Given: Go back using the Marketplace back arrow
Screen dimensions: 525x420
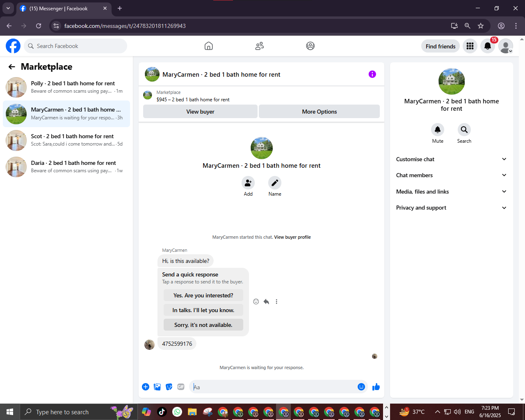Looking at the screenshot, I should [x=12, y=67].
